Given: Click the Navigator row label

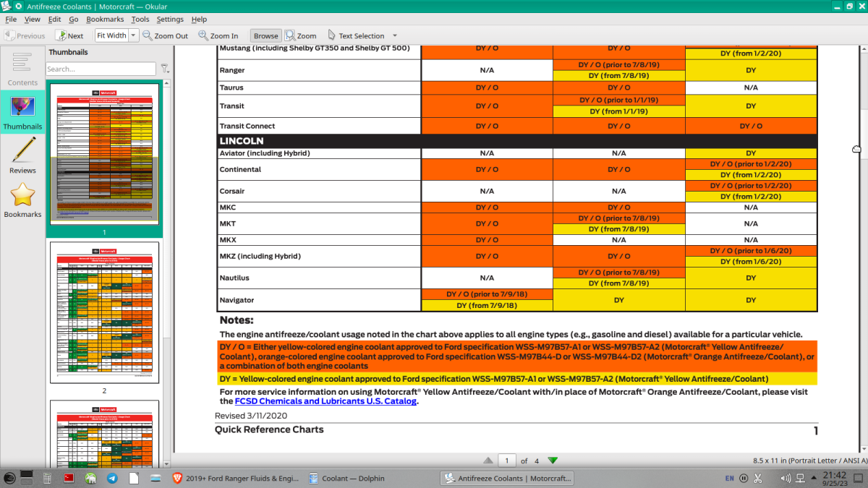Looking at the screenshot, I should click(237, 300).
